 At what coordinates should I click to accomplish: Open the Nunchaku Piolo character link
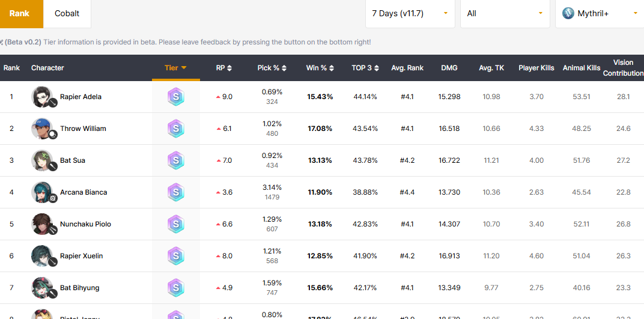(x=85, y=224)
